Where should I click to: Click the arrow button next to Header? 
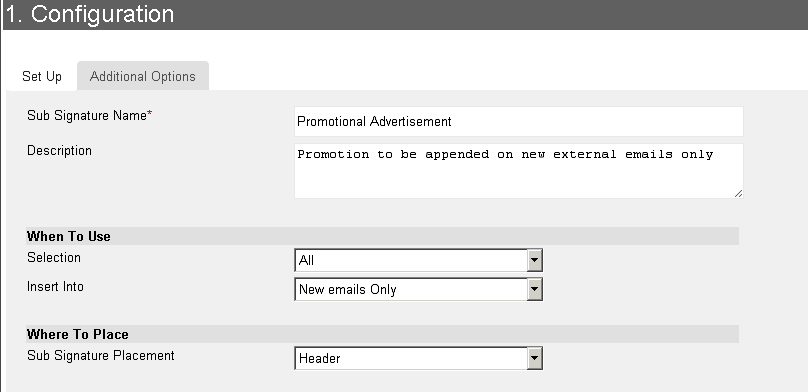[534, 358]
